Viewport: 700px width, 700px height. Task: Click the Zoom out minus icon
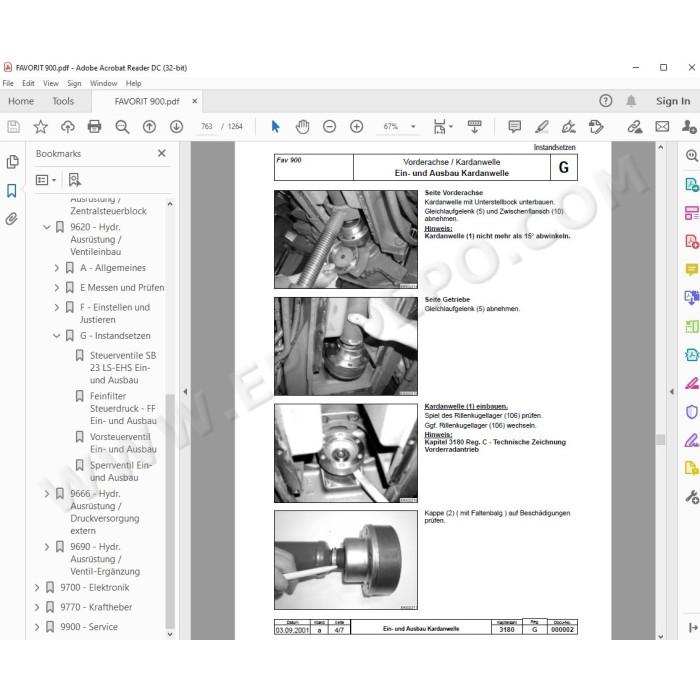click(x=329, y=127)
